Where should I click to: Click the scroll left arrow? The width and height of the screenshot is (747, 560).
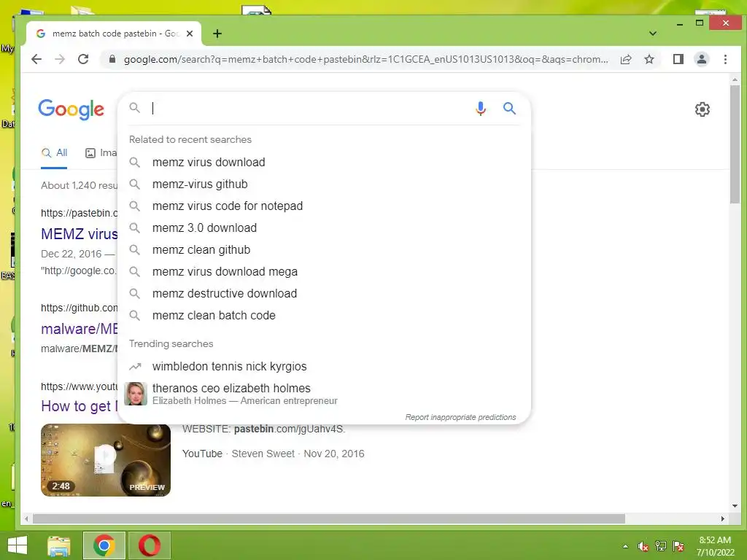27,518
